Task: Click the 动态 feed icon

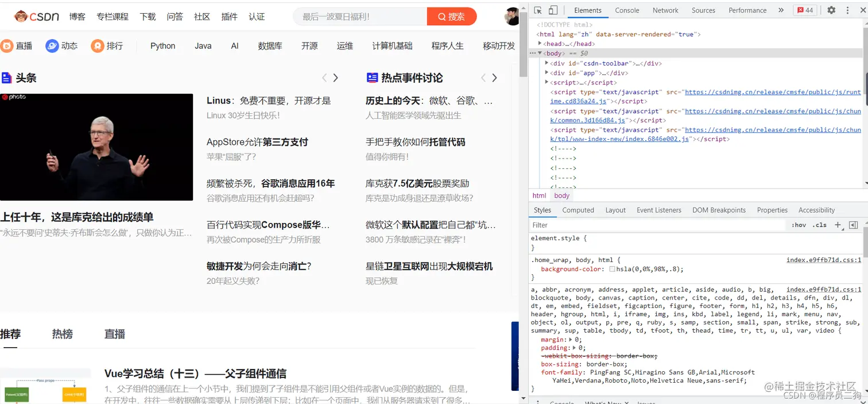Action: [52, 46]
